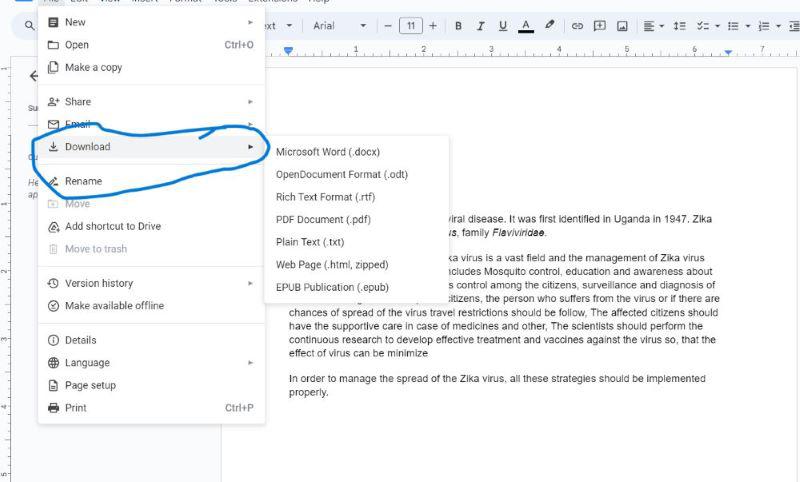Click the New document icon in menu
The width and height of the screenshot is (800, 482).
pyautogui.click(x=53, y=22)
